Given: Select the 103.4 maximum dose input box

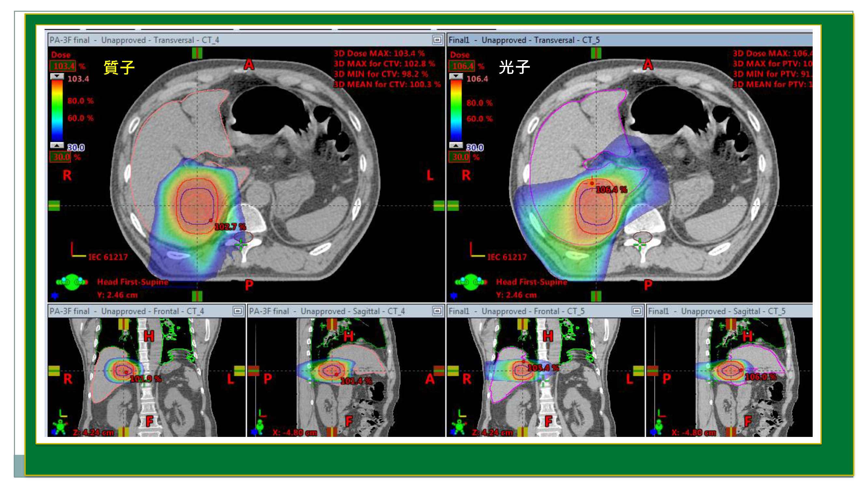Looking at the screenshot, I should click(x=63, y=66).
